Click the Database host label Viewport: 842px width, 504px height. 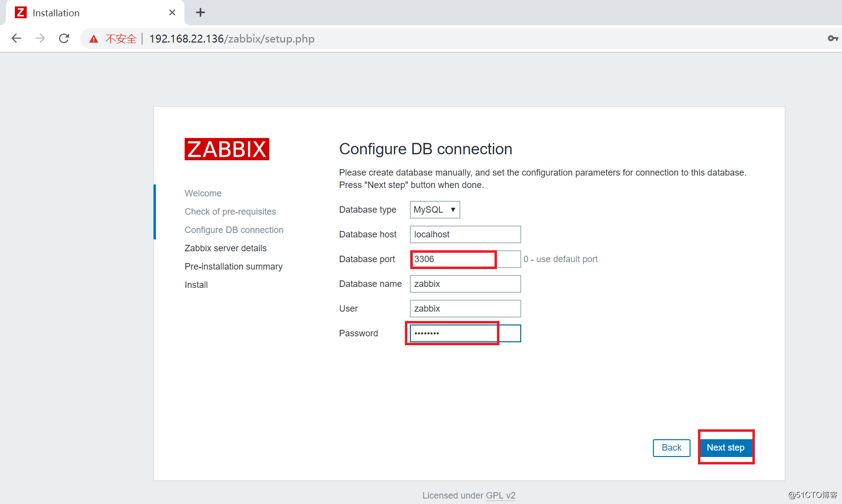[368, 234]
